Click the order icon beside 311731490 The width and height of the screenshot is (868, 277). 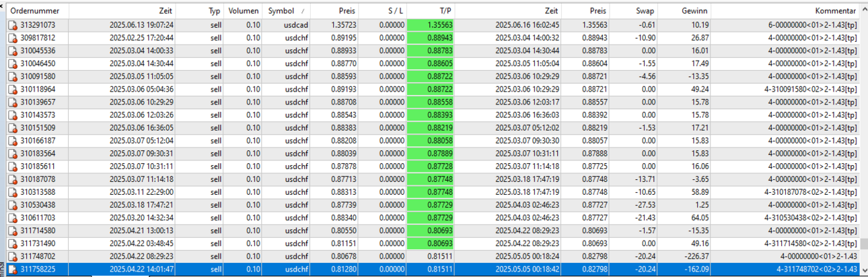(13, 244)
